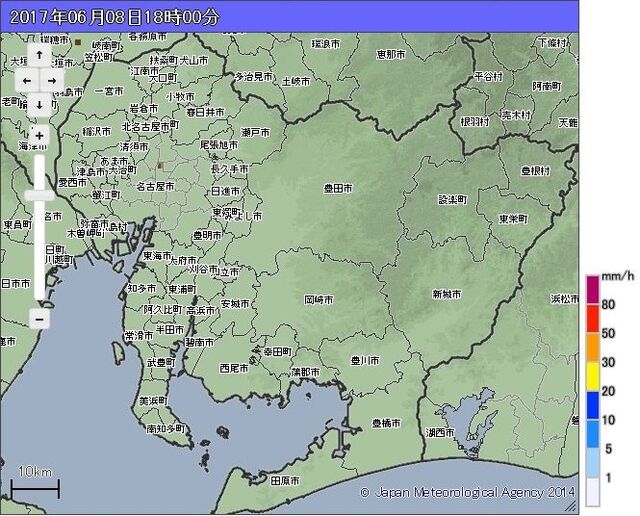The image size is (640, 516).
Task: Click the 80 mm/h purple legend color
Action: pos(593,290)
